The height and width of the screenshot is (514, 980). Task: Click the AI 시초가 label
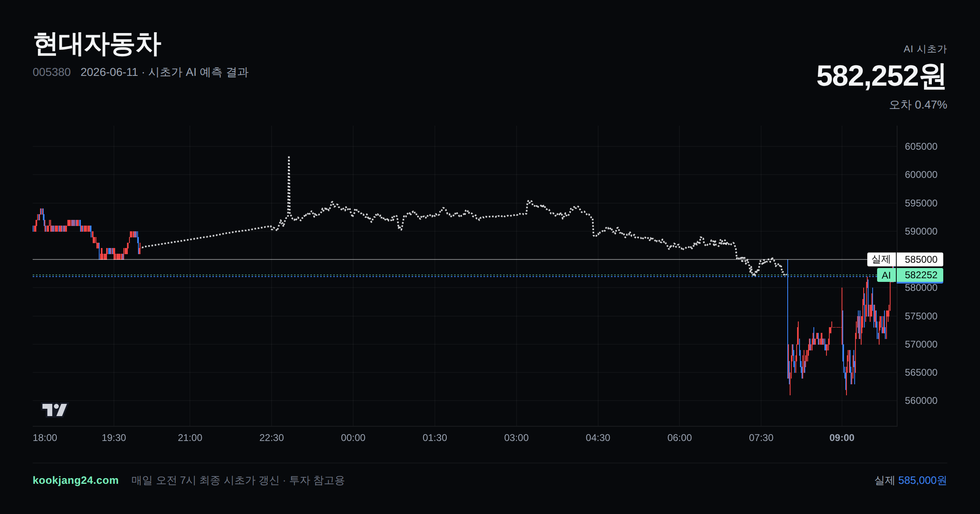coord(925,49)
